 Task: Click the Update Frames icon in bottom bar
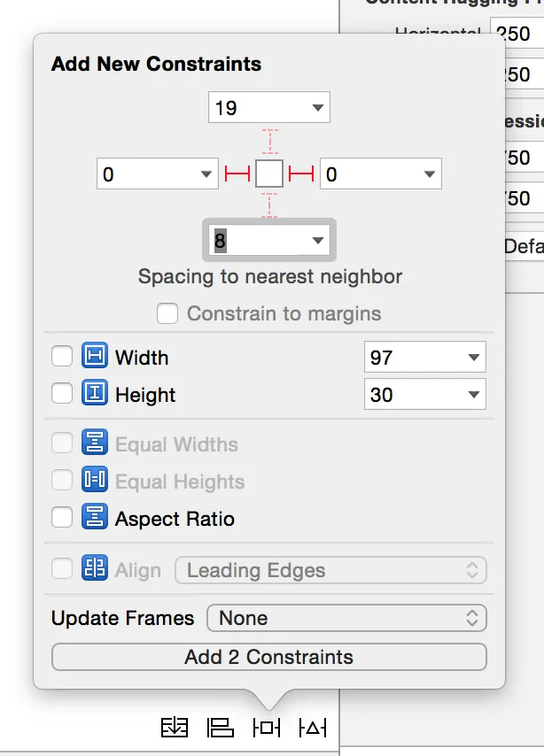click(175, 728)
